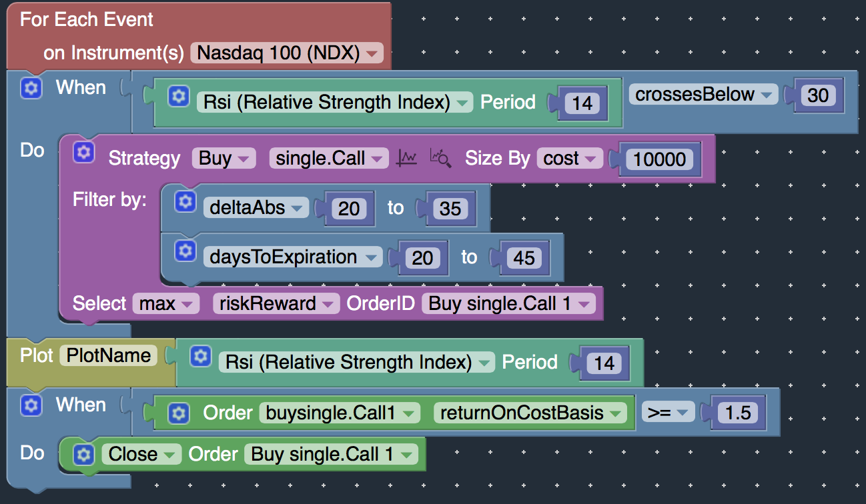Open the single.Call strategy type dropdown
The width and height of the screenshot is (866, 504).
coord(329,158)
